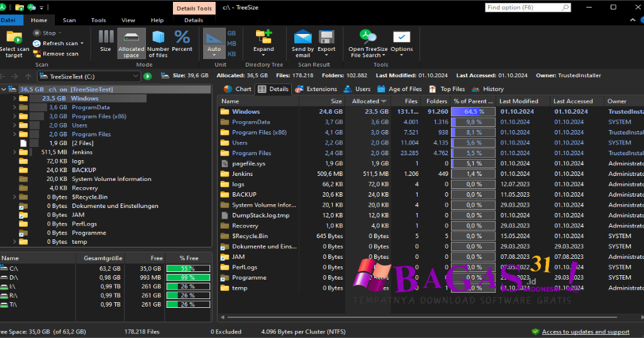Open the Refresh scan dropdown arrow

[82, 43]
